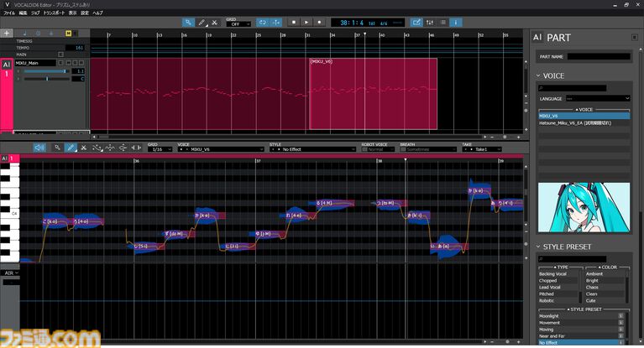Click the PART NAME input field

pyautogui.click(x=597, y=56)
